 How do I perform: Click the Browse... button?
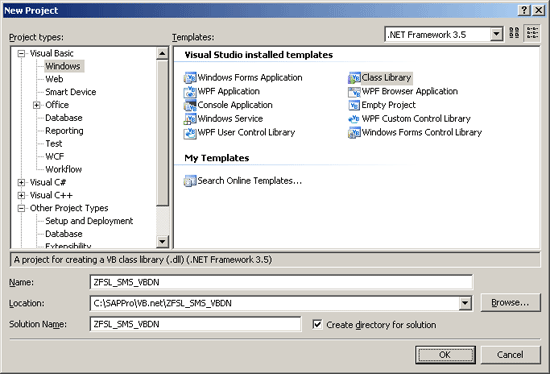point(510,302)
